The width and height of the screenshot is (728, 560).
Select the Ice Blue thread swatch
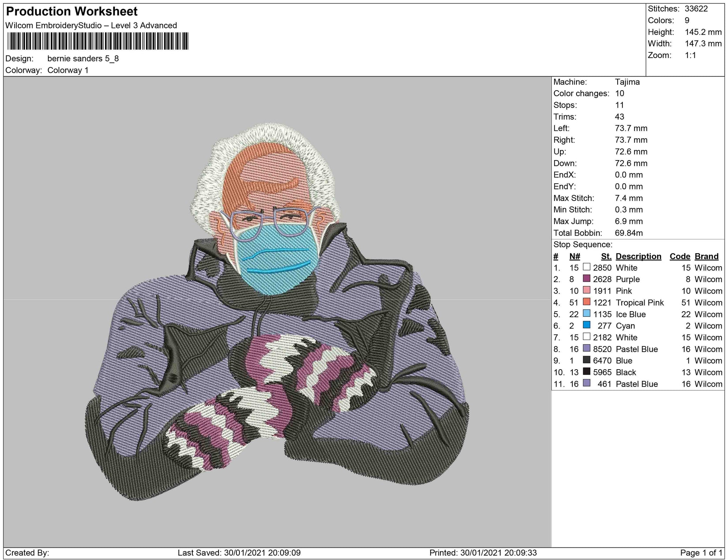tap(586, 313)
